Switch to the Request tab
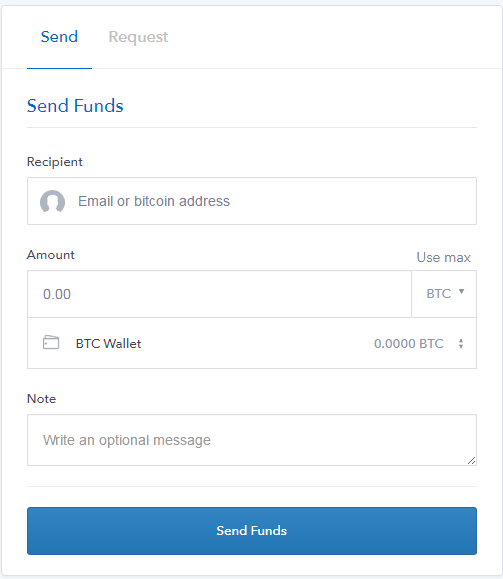Screen dimensions: 503x579 (138, 37)
